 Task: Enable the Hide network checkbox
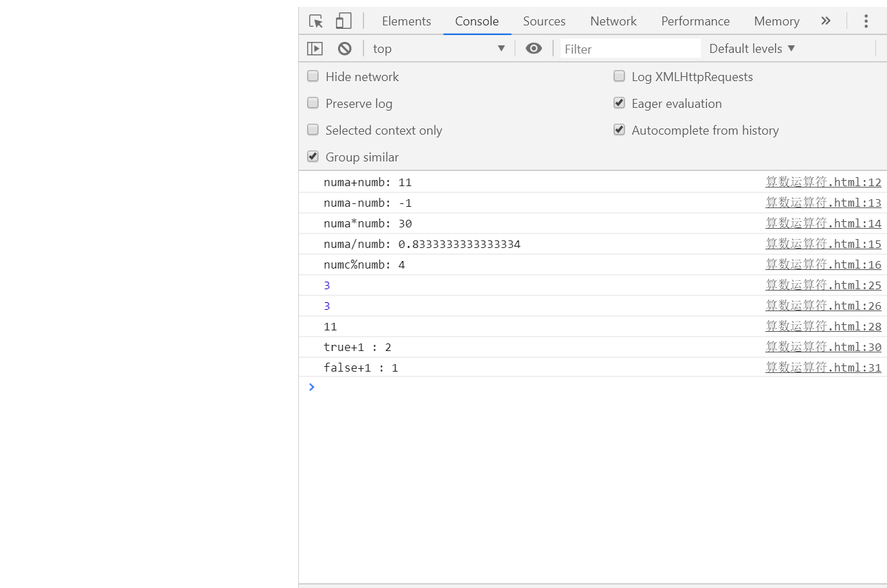tap(313, 76)
